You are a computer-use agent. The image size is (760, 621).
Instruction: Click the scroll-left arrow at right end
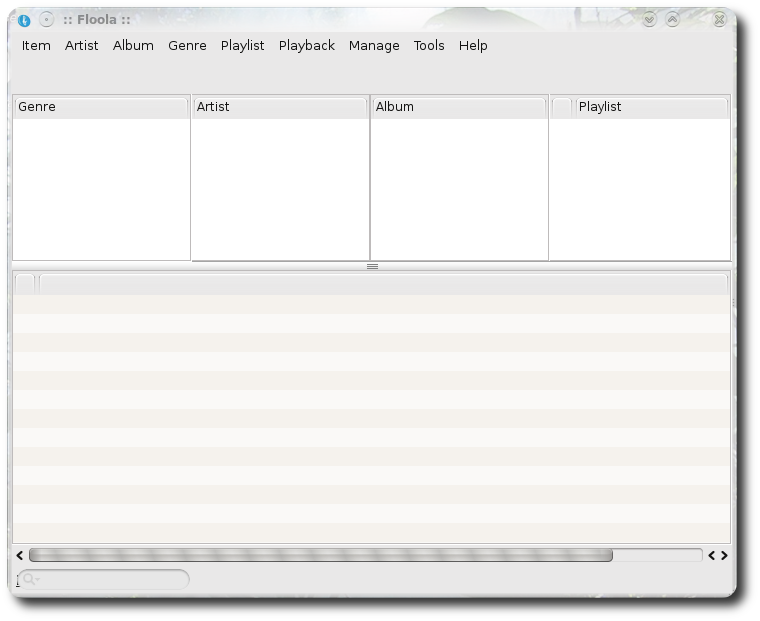tap(712, 556)
